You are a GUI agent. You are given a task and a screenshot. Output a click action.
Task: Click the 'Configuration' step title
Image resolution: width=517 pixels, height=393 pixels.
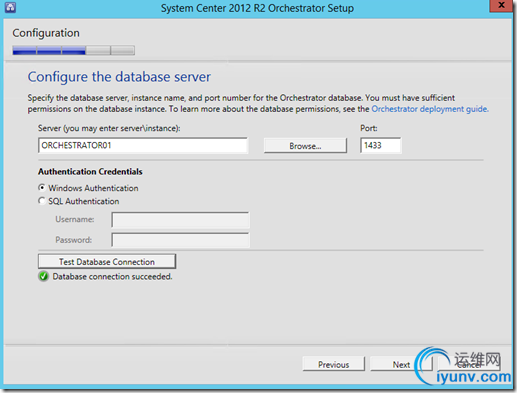click(x=46, y=33)
